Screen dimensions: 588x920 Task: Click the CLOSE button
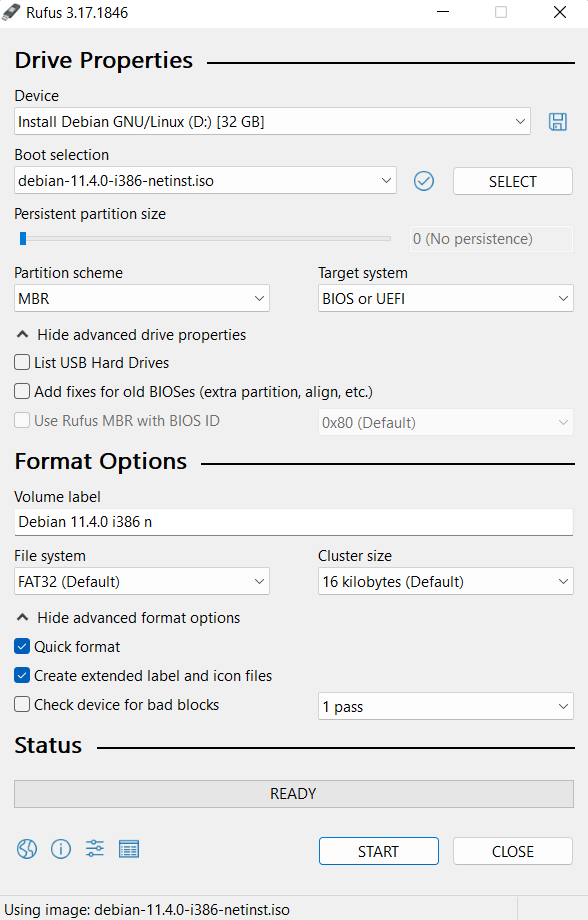coord(512,851)
